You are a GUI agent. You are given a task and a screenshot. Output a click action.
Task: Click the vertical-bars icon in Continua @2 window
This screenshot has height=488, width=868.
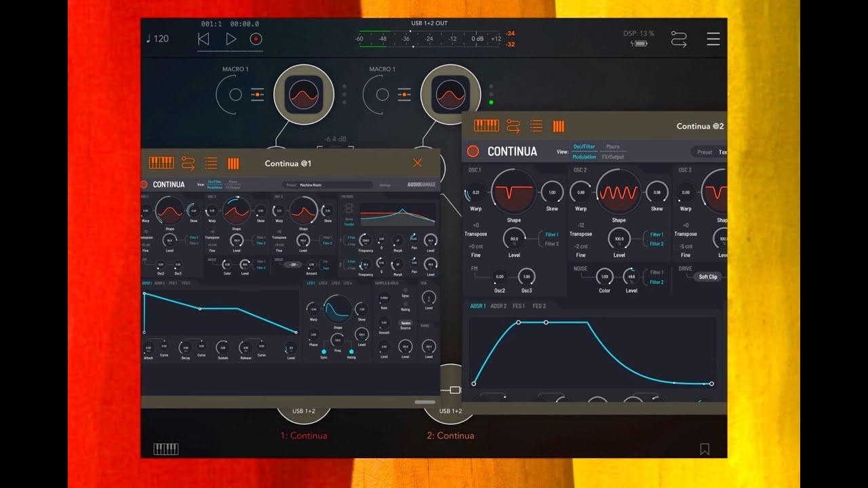coord(559,126)
